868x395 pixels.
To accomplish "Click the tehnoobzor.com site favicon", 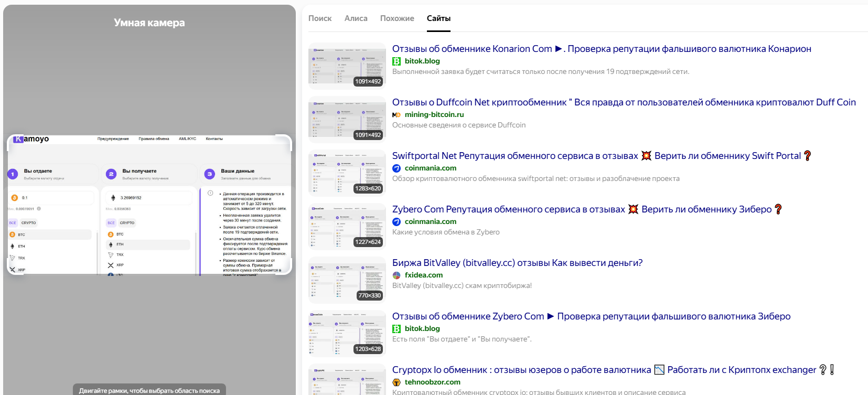I will pyautogui.click(x=397, y=382).
